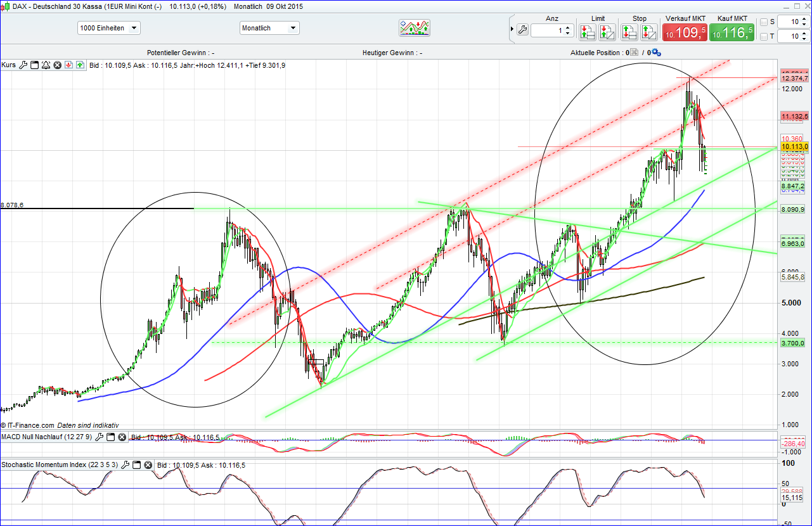Open the MACD Null Nachlauf settings wrench
812x526 pixels.
[100, 437]
